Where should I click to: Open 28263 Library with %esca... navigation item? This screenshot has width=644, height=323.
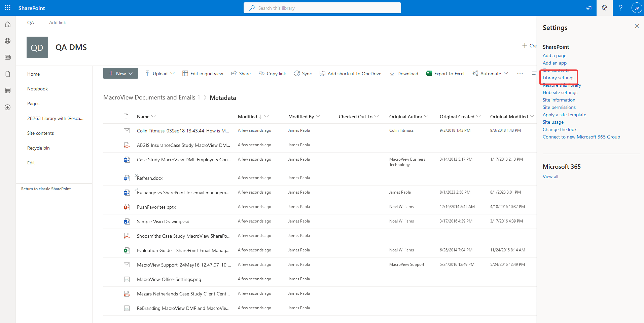(55, 118)
